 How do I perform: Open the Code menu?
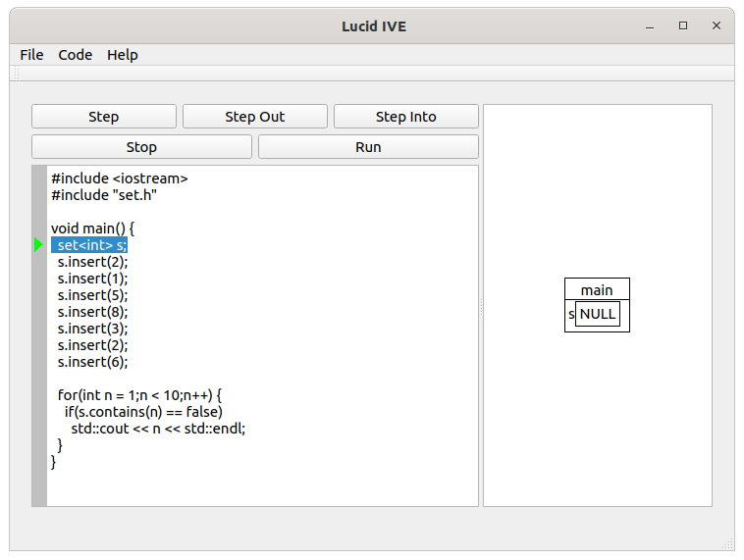pyautogui.click(x=75, y=55)
